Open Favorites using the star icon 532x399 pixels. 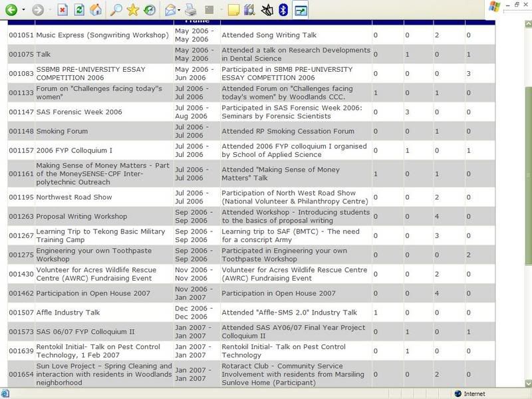[x=132, y=10]
